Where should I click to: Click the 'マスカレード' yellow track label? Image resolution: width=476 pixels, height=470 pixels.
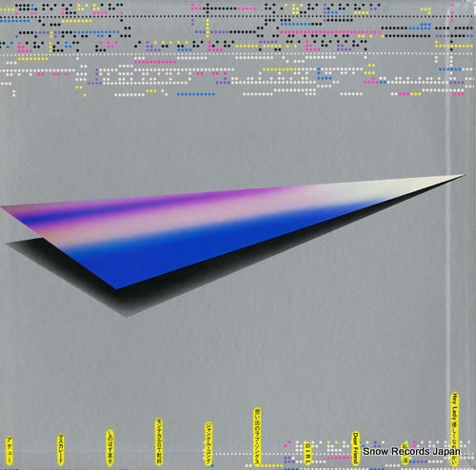pyautogui.click(x=60, y=450)
